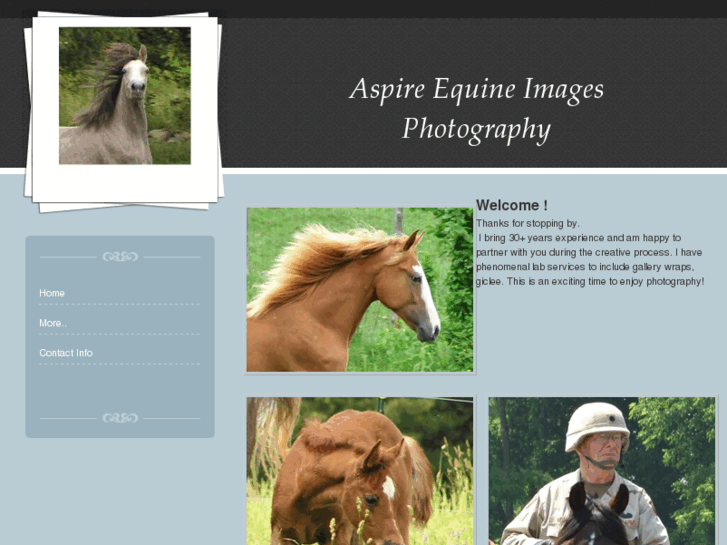Open the helmeted rider photo
727x545 pixels.
(602, 471)
